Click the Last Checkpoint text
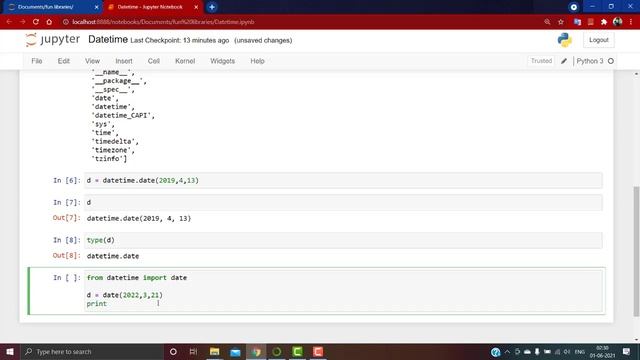Image resolution: width=640 pixels, height=360 pixels. 180,40
